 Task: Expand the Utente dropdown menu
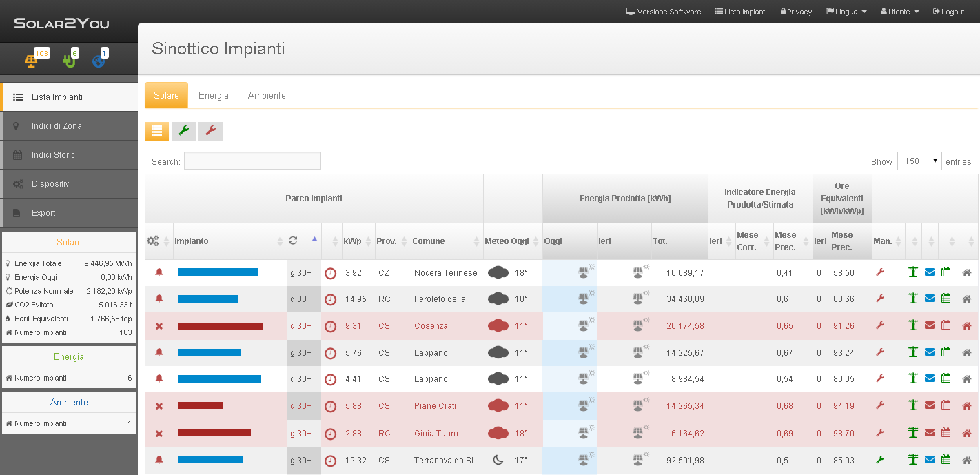tap(900, 12)
